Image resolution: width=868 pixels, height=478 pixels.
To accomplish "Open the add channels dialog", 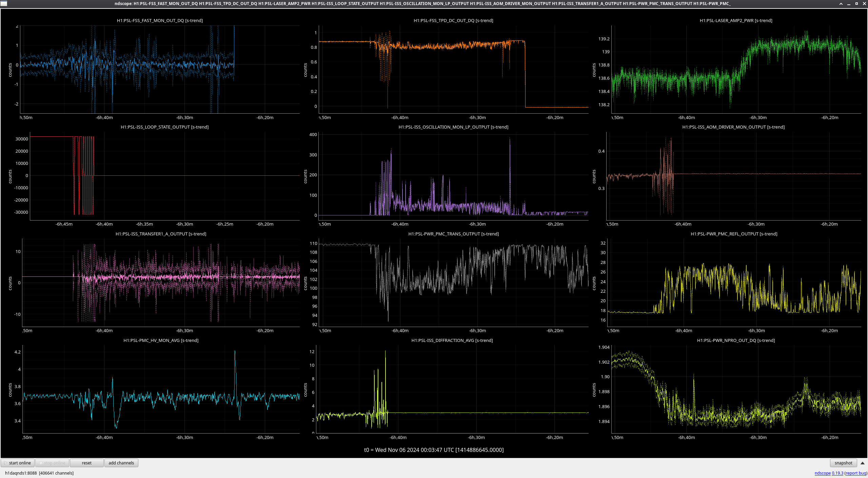I will click(x=121, y=463).
